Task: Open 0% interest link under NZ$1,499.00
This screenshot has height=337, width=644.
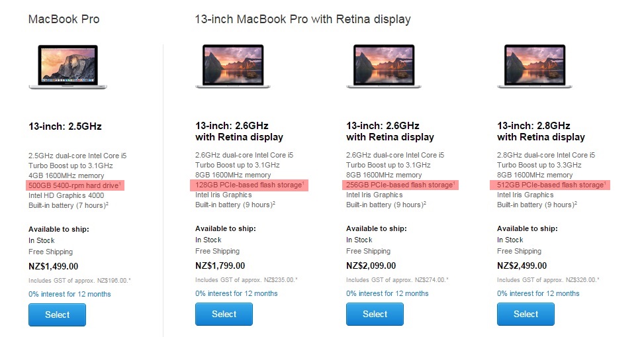Action: pos(69,294)
